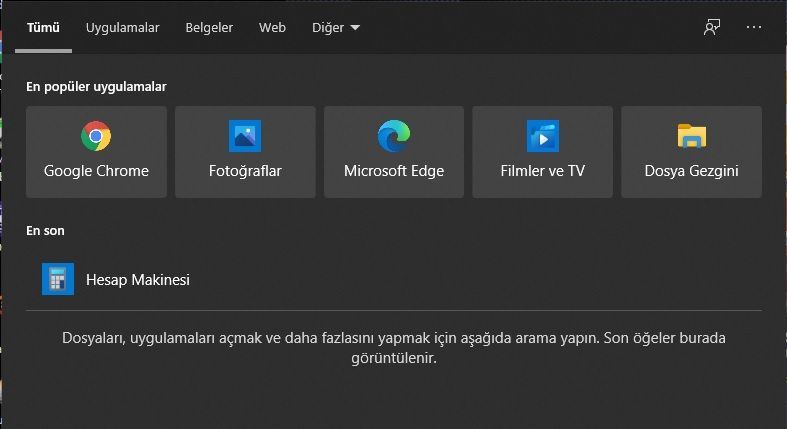Open Microsoft Edge tile
Image resolution: width=787 pixels, height=429 pixels.
click(x=394, y=152)
